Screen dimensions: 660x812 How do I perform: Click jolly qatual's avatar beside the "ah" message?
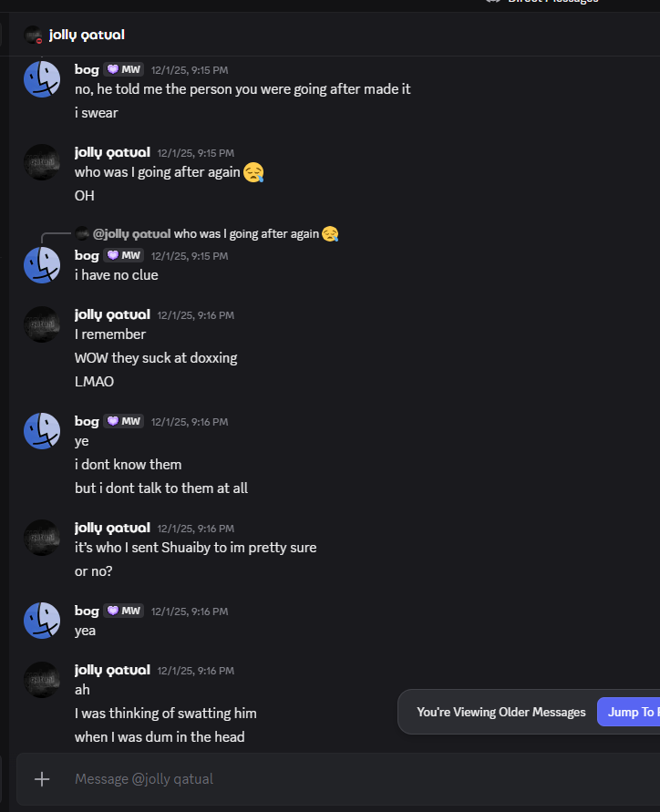click(x=42, y=680)
